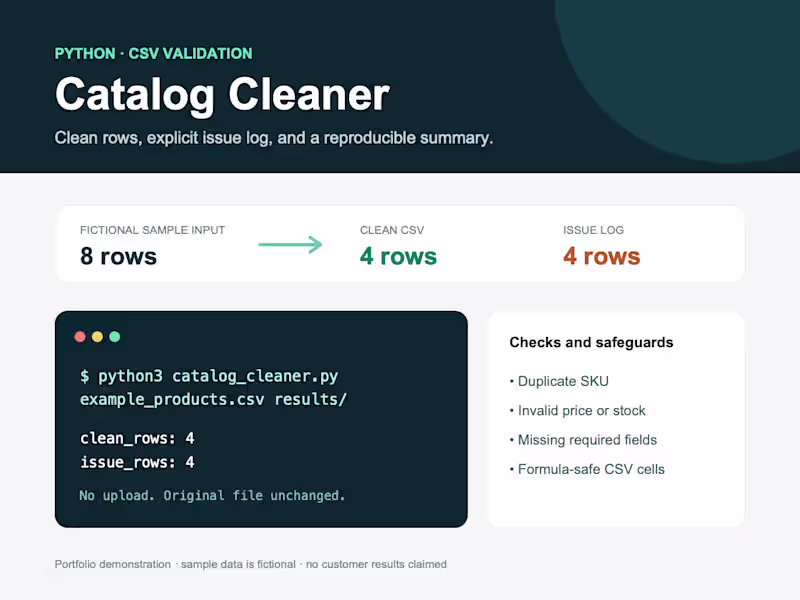This screenshot has width=800, height=600.
Task: Click the green arrow between input and Clean CSV
Action: pyautogui.click(x=290, y=245)
